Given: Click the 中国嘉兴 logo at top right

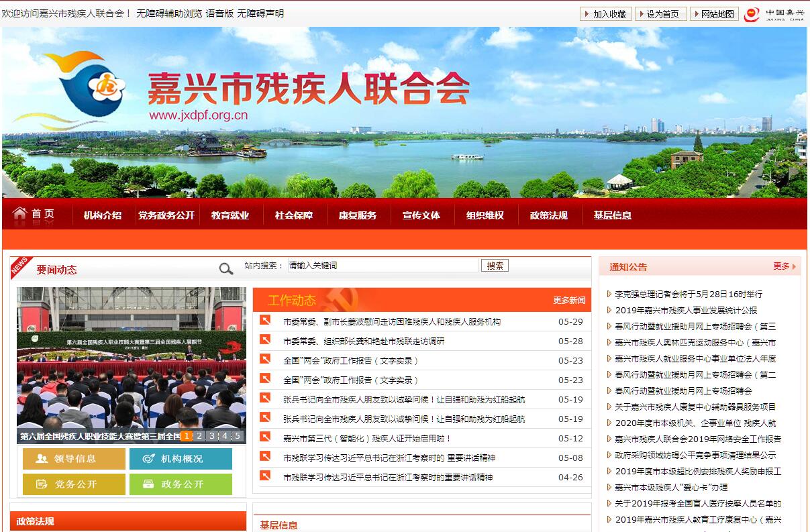Looking at the screenshot, I should 774,14.
